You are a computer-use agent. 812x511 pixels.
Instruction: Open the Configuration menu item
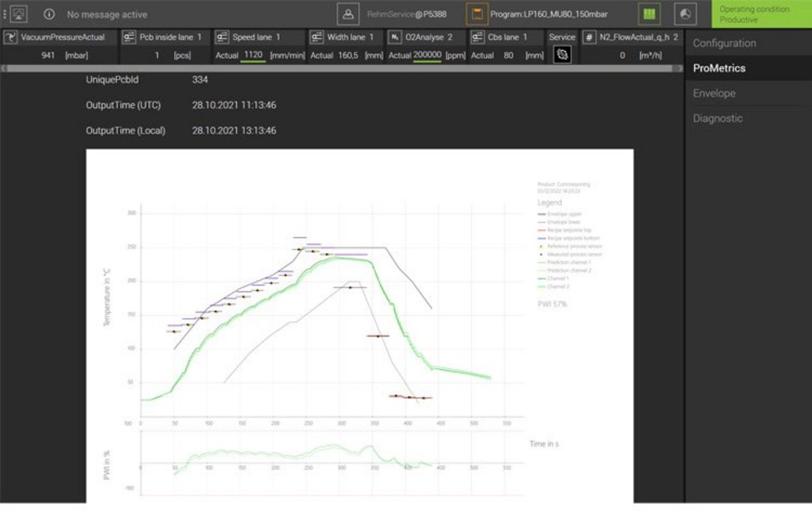724,43
